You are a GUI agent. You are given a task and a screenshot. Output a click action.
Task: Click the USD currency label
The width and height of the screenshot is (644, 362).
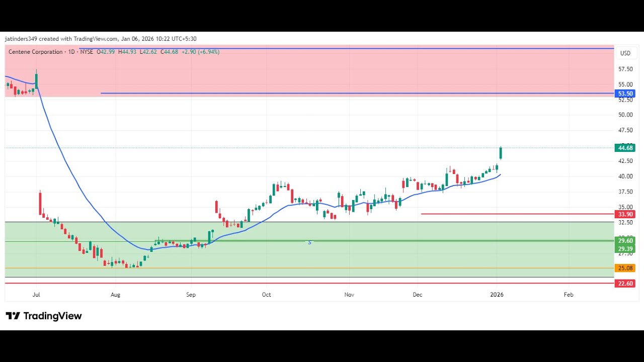(x=625, y=53)
